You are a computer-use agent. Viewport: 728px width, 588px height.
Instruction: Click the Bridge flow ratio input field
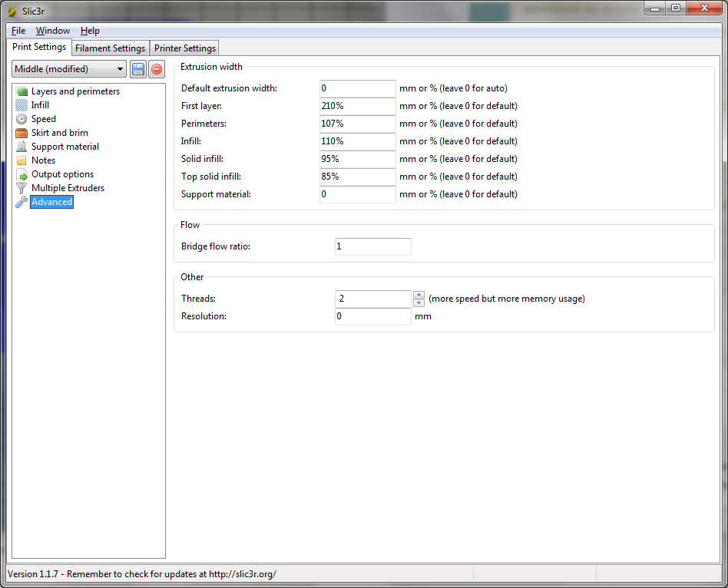click(372, 246)
